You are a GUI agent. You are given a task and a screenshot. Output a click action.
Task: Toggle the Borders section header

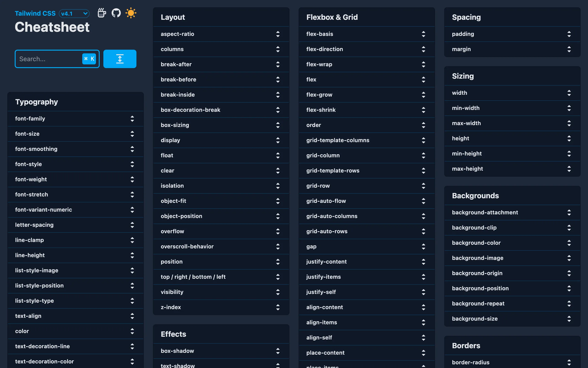point(512,346)
